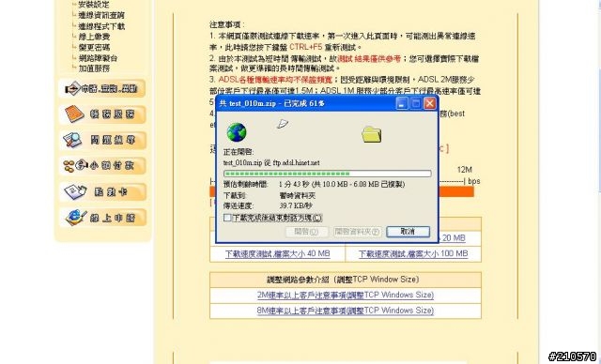The image size is (601, 364).
Task: Check the close-dialog-after-download checkbox
Action: [x=227, y=218]
